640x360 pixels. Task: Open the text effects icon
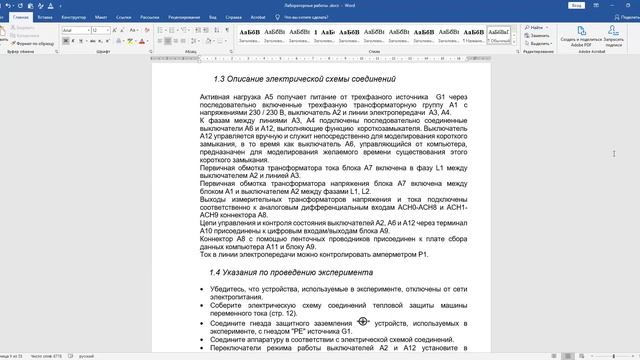pyautogui.click(x=118, y=41)
